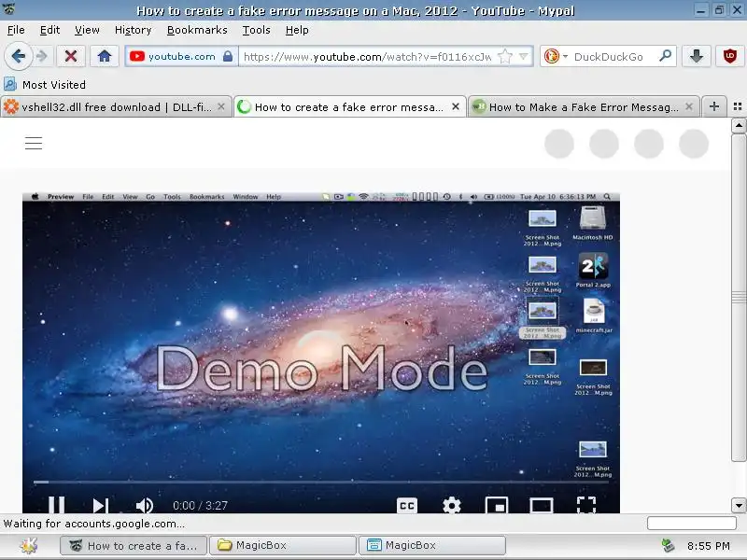Close the vshell32.dll tab
Image resolution: width=747 pixels, height=560 pixels.
click(221, 106)
